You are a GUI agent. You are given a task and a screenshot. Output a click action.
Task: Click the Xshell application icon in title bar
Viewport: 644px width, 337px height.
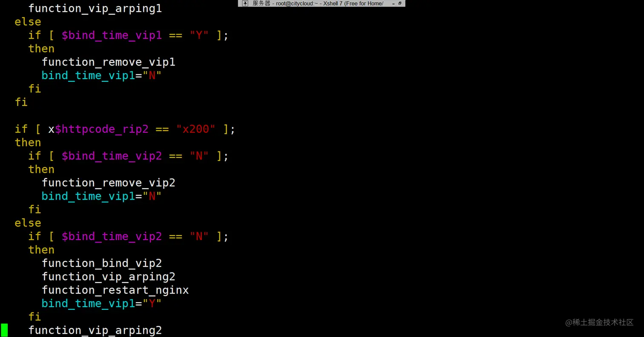click(245, 3)
